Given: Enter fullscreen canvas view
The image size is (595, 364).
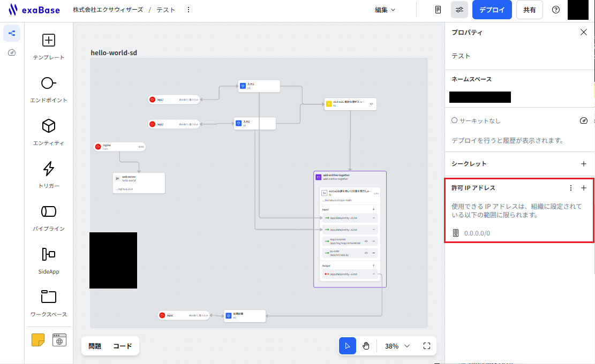Looking at the screenshot, I should click(x=427, y=346).
